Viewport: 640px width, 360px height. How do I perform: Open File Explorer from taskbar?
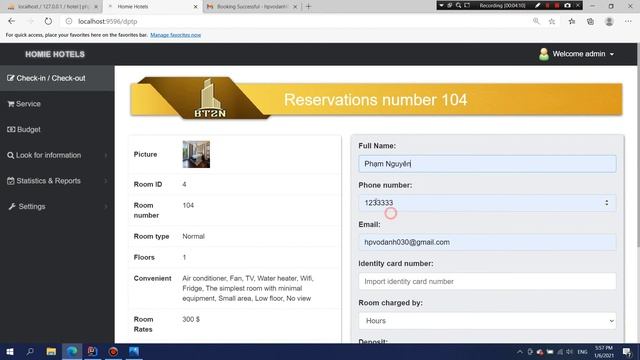(x=51, y=351)
